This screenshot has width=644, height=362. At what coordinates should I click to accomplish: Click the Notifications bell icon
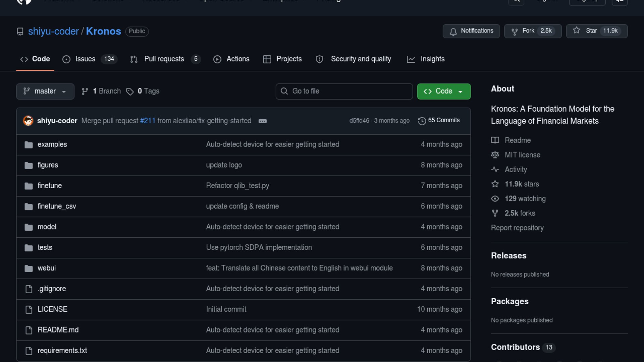point(453,31)
